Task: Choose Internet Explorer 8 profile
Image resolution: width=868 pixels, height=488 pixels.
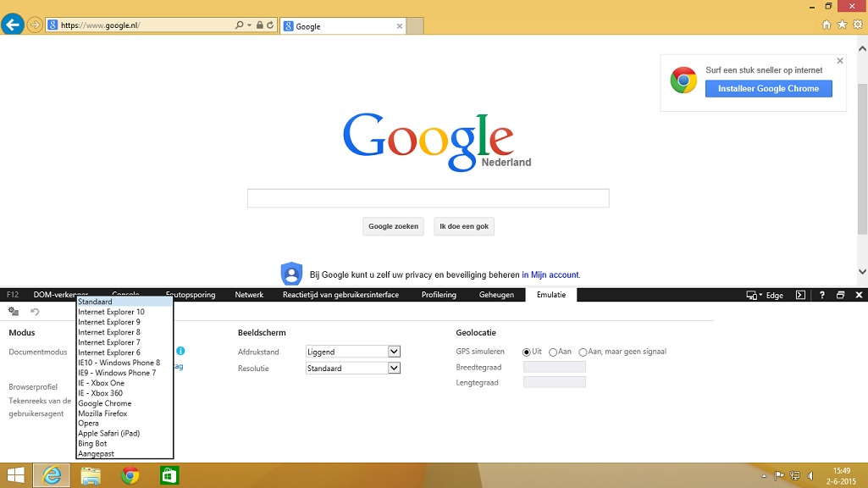Action: pos(124,332)
